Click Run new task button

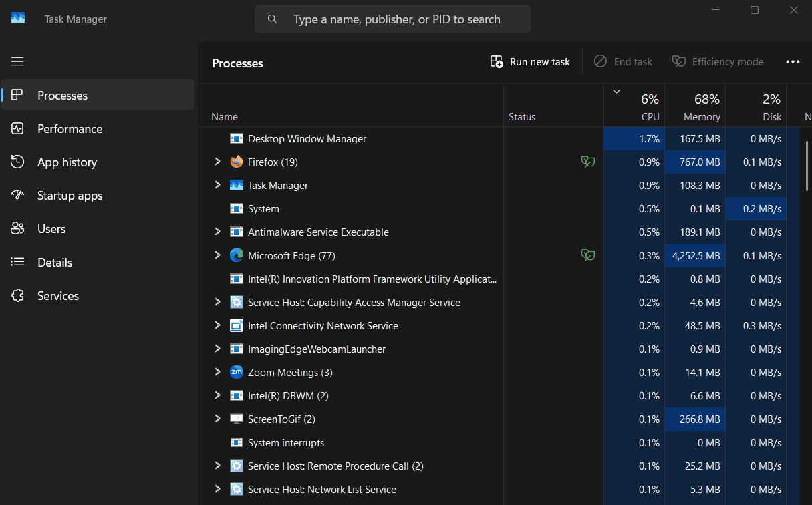530,61
